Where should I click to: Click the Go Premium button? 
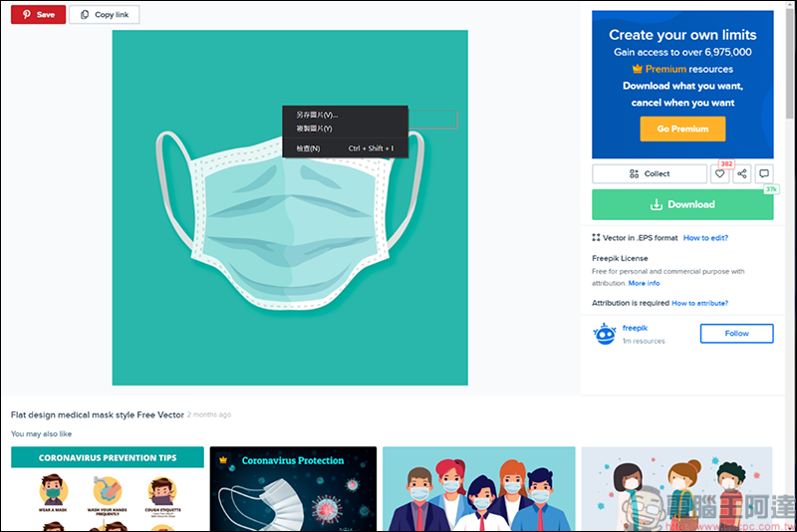pyautogui.click(x=682, y=129)
